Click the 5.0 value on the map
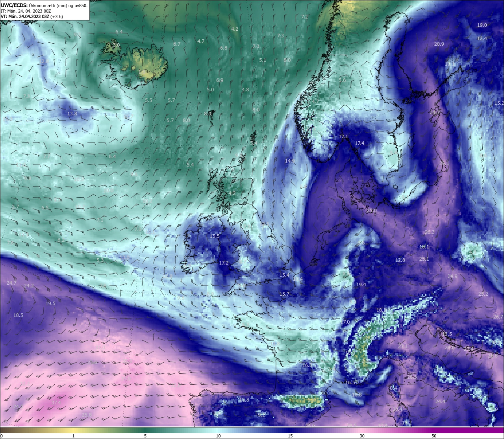Viewport: 504px width, 439px height. pyautogui.click(x=210, y=90)
